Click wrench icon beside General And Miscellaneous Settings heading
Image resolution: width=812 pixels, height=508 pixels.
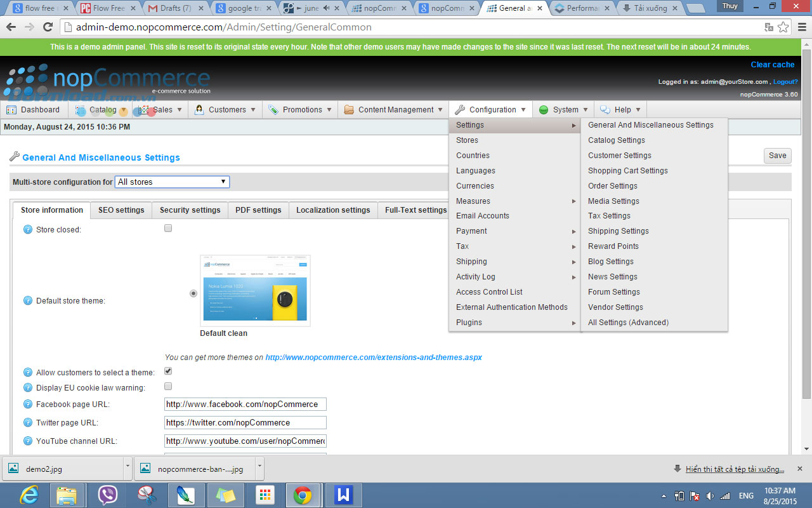pyautogui.click(x=15, y=157)
